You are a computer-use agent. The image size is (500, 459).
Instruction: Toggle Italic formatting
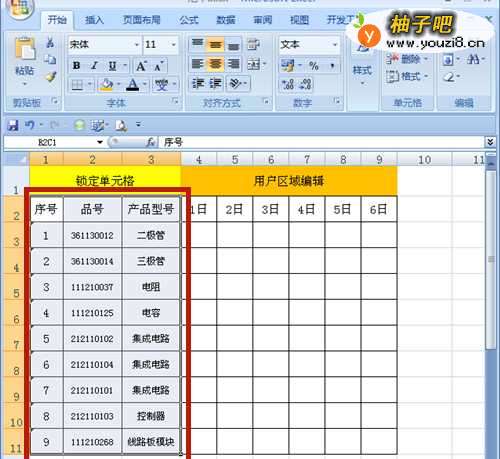point(94,66)
